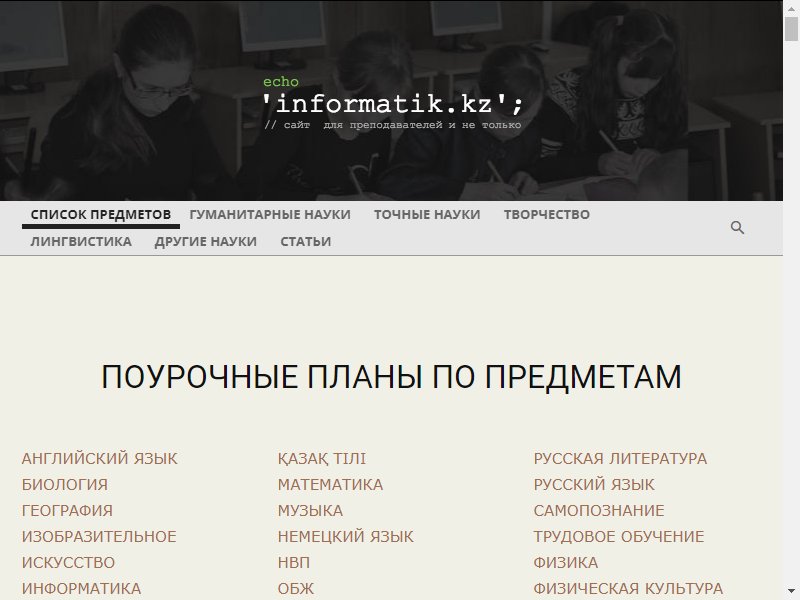This screenshot has height=600, width=800.
Task: Click the scrollbar up arrow
Action: click(x=791, y=8)
